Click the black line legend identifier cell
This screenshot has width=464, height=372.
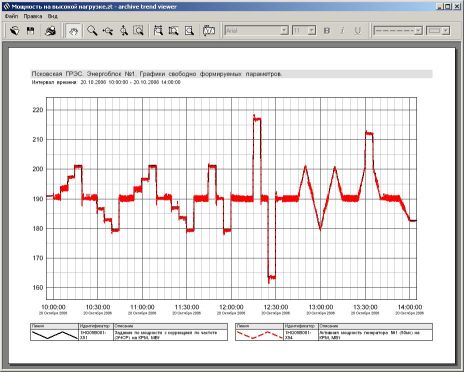pos(96,335)
